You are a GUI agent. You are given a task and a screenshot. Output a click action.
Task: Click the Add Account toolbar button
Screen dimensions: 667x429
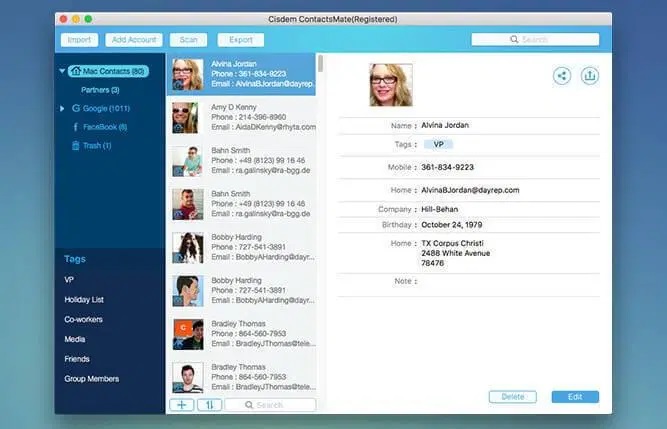pos(134,40)
